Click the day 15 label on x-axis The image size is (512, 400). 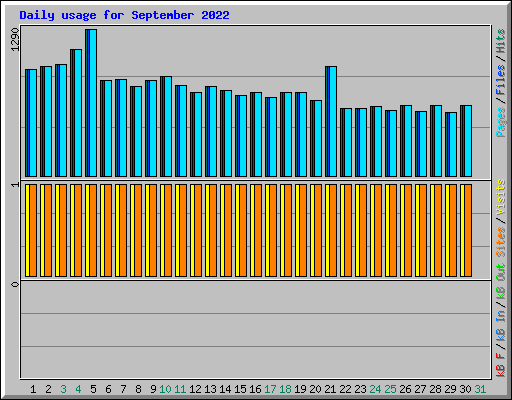tap(240, 389)
